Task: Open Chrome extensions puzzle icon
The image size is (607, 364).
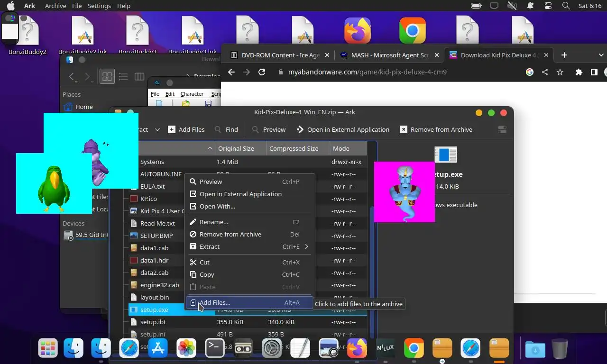Action: [x=579, y=72]
